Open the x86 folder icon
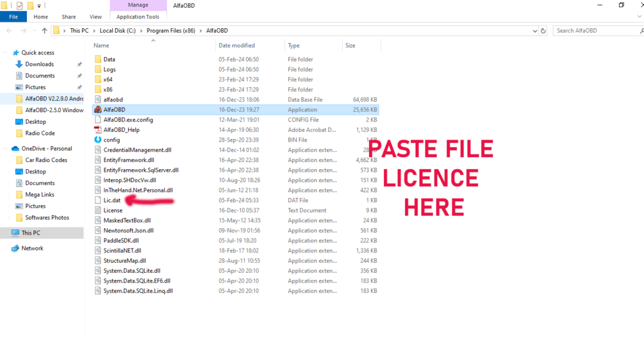The width and height of the screenshot is (644, 337). click(x=98, y=90)
